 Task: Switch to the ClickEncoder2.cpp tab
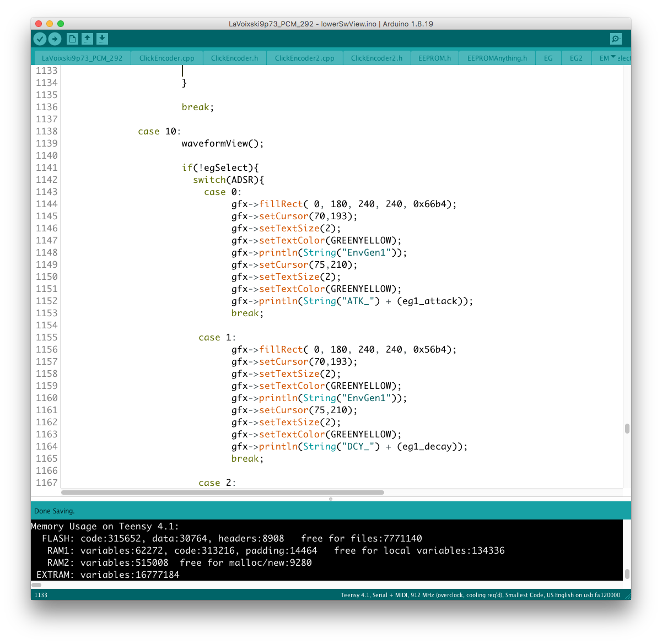304,58
